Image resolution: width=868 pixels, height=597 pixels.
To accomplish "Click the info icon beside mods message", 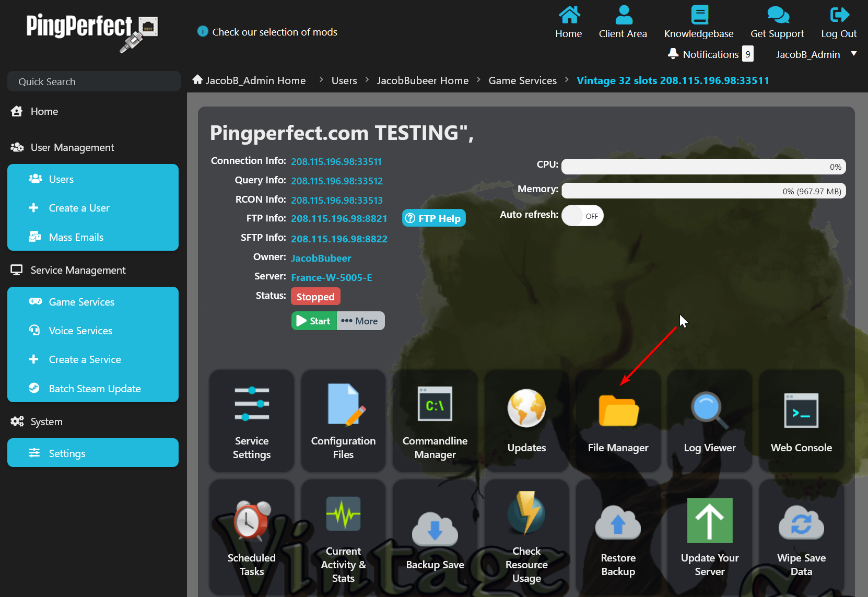I will tap(203, 31).
